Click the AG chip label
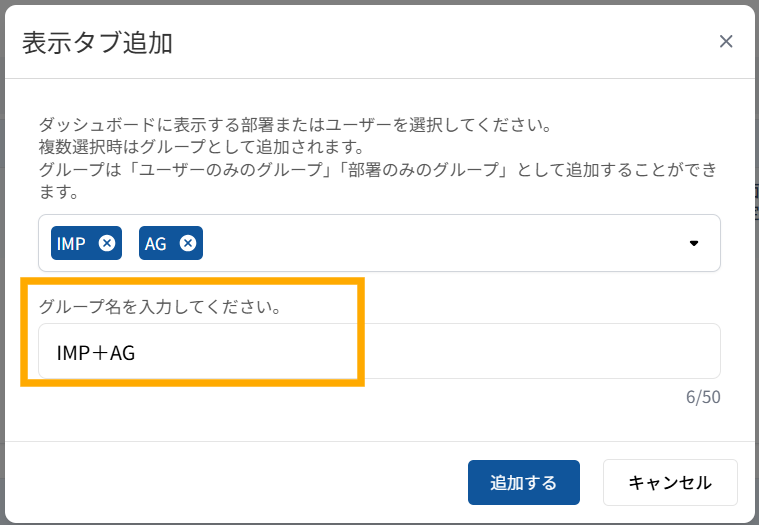Screen dimensions: 759x525 tap(156, 243)
